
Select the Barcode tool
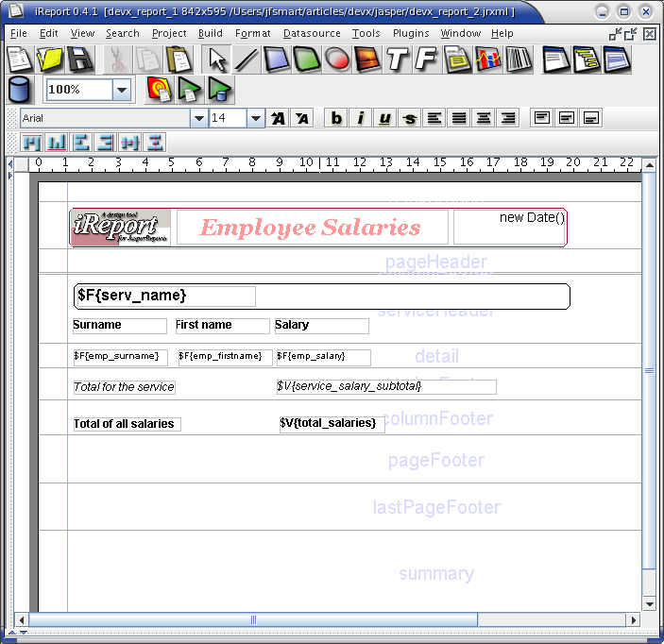tap(519, 59)
